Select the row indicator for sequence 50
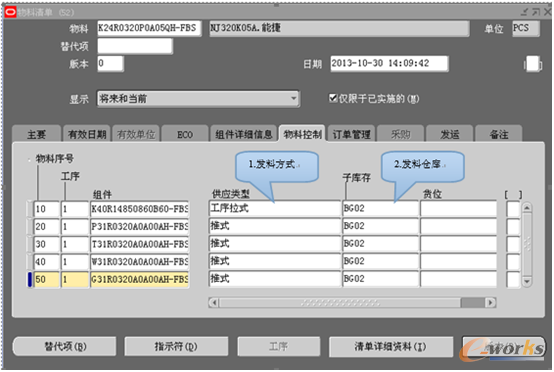The height and width of the screenshot is (372, 554). click(30, 279)
